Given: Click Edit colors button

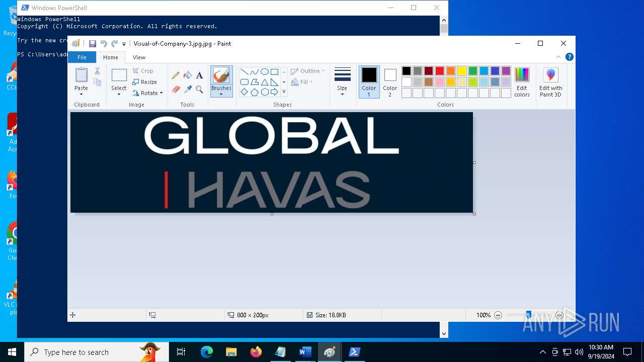Looking at the screenshot, I should click(x=522, y=82).
